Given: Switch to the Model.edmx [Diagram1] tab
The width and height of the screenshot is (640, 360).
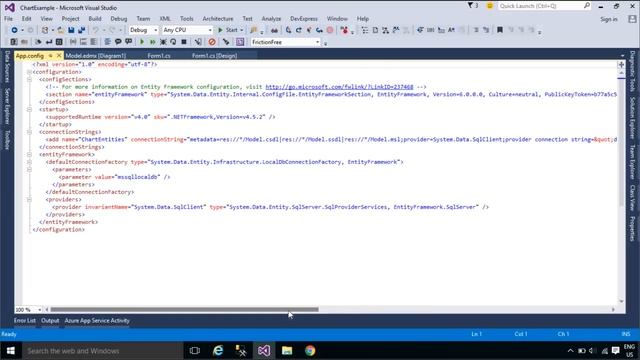Looking at the screenshot, I should [x=96, y=56].
